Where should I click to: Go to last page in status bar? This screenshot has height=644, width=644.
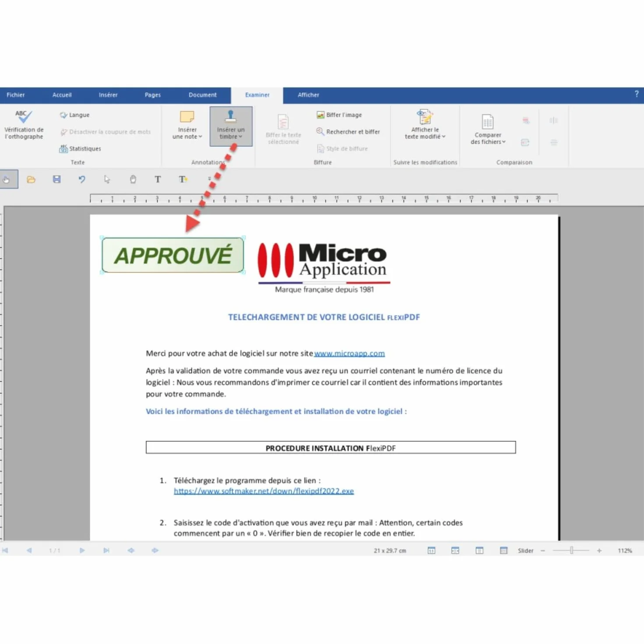coord(106,551)
